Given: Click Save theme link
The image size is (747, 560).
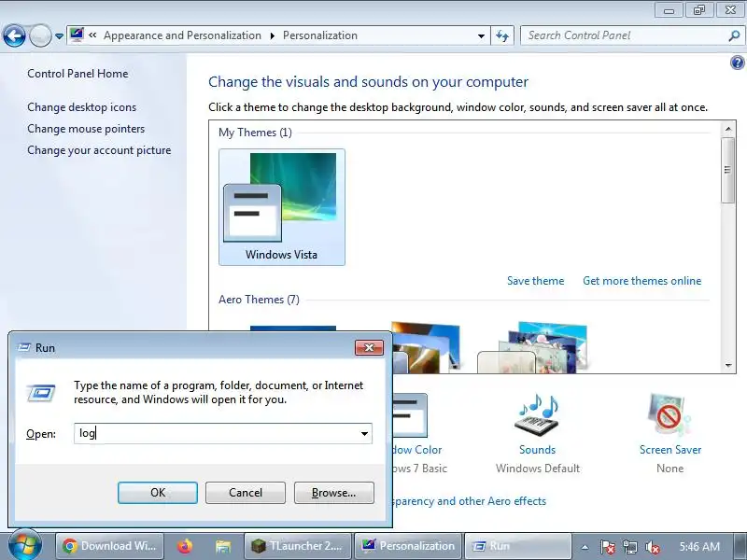Looking at the screenshot, I should pyautogui.click(x=535, y=281).
